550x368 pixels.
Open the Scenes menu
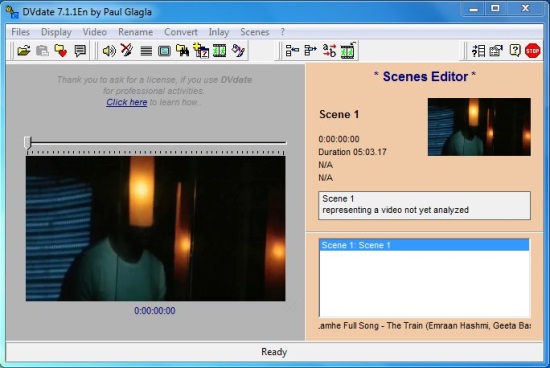click(255, 32)
